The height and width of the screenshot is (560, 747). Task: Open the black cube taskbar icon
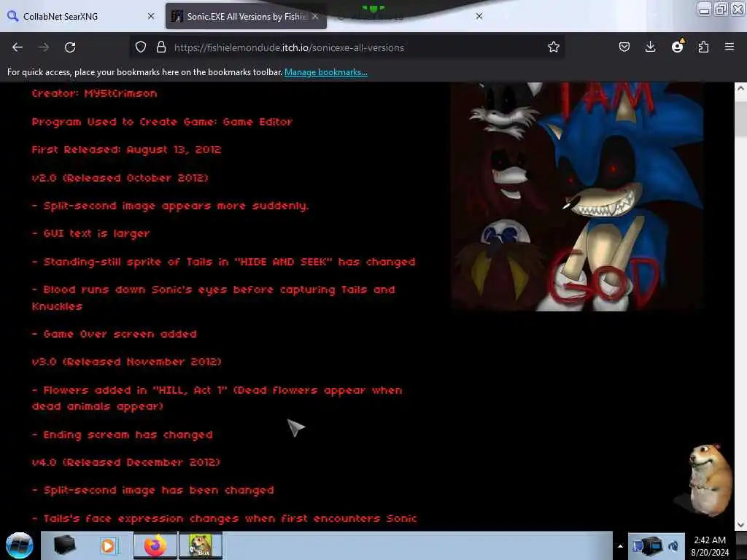[x=65, y=545]
